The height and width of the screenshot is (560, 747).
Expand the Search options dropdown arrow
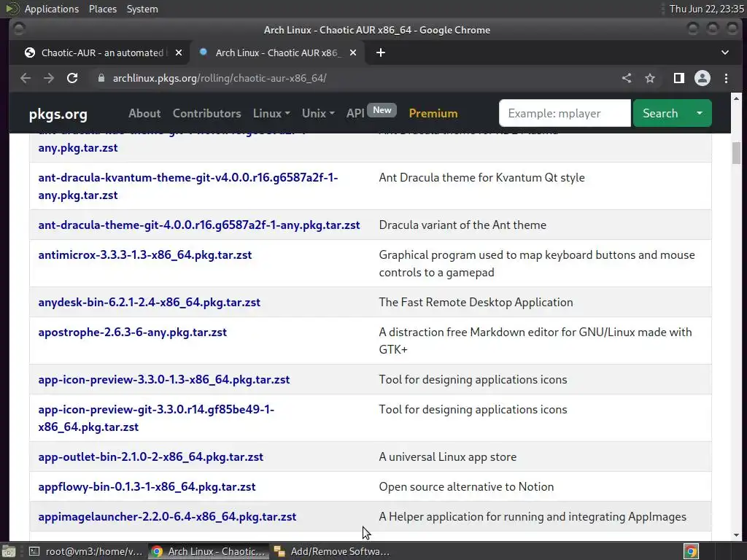click(x=700, y=113)
